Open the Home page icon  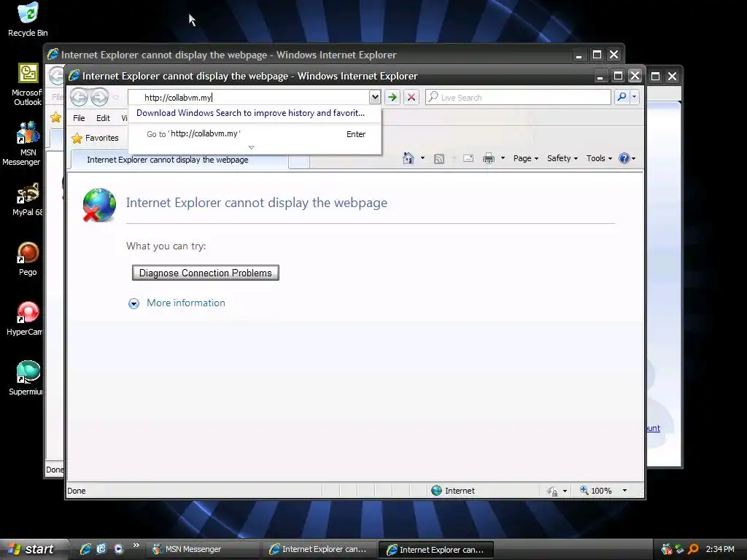point(409,158)
